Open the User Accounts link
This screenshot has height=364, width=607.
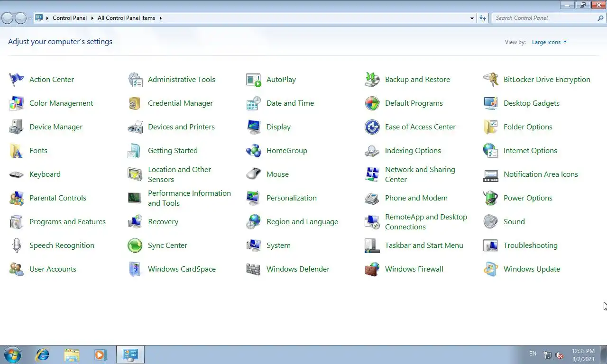(x=53, y=269)
